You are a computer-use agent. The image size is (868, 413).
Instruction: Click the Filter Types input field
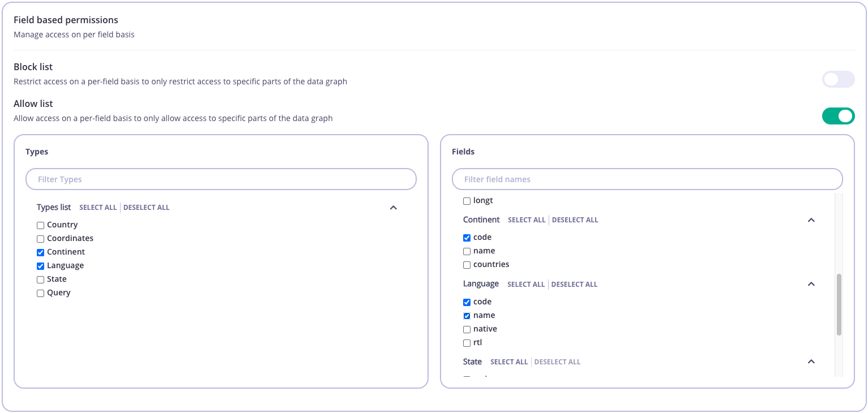click(221, 179)
